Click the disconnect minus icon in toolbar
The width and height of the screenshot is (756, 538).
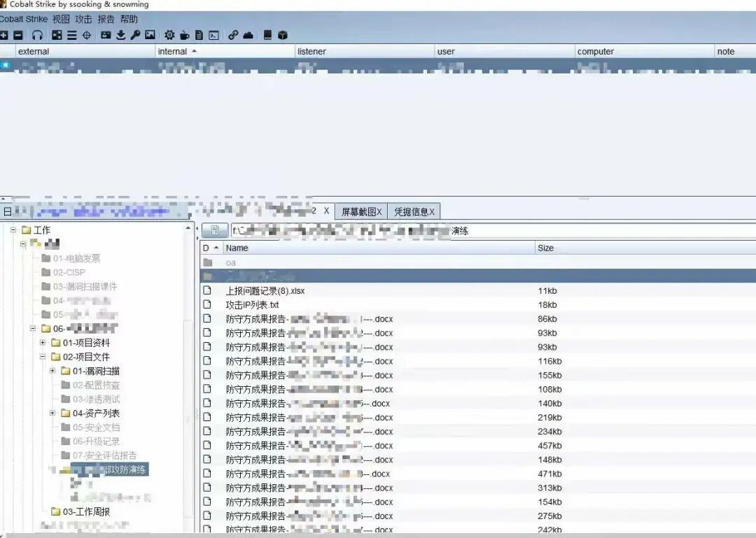18,35
